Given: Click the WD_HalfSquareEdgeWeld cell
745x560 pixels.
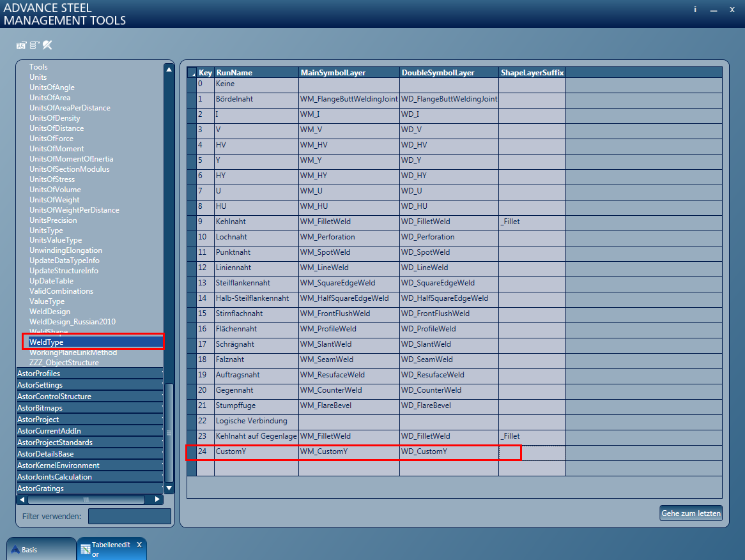Looking at the screenshot, I should point(449,298).
